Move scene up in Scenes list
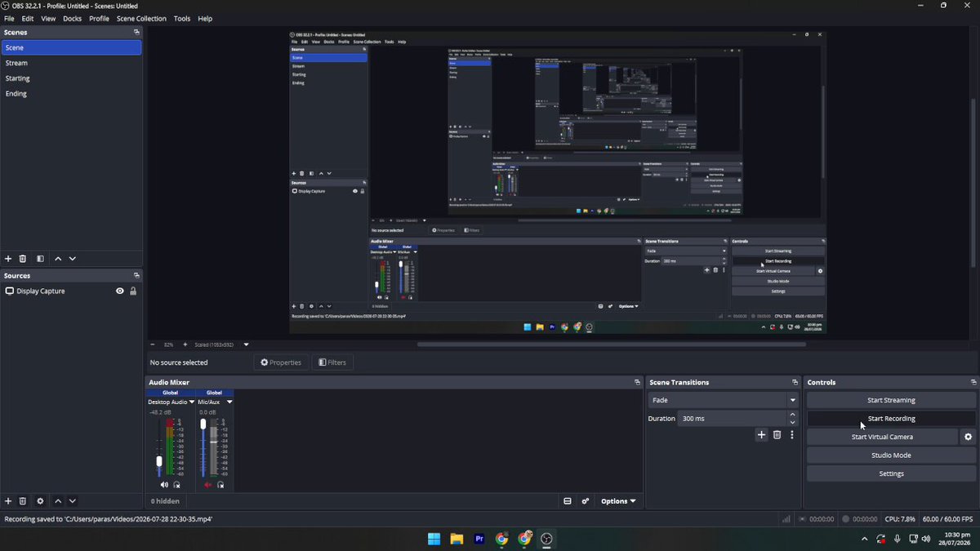980x551 pixels. [x=58, y=259]
